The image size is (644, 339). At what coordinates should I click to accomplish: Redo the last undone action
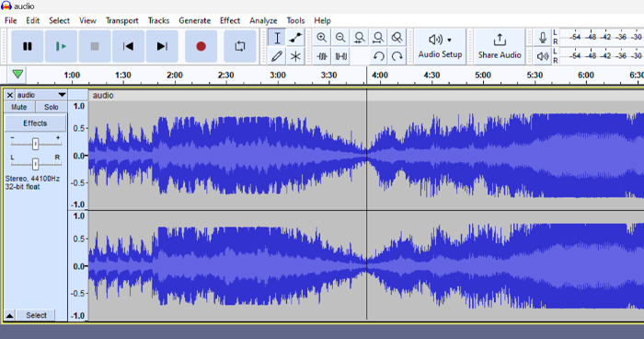(397, 56)
